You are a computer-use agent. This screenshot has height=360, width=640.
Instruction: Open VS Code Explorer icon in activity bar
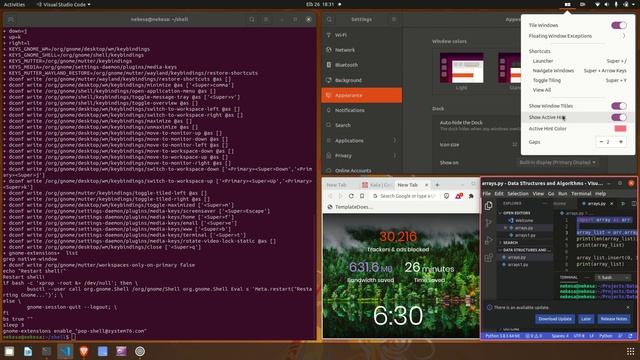(489, 206)
